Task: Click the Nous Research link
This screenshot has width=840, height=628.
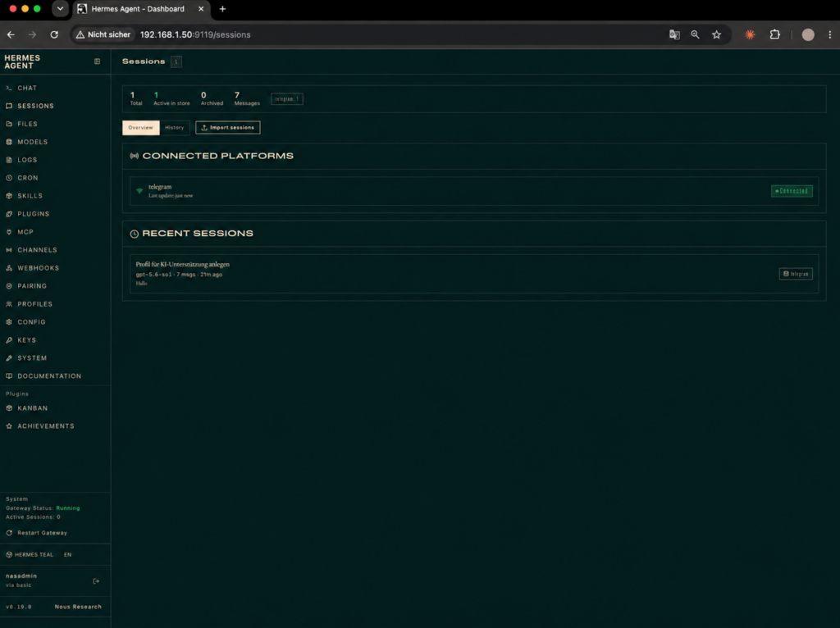Action: coord(78,607)
